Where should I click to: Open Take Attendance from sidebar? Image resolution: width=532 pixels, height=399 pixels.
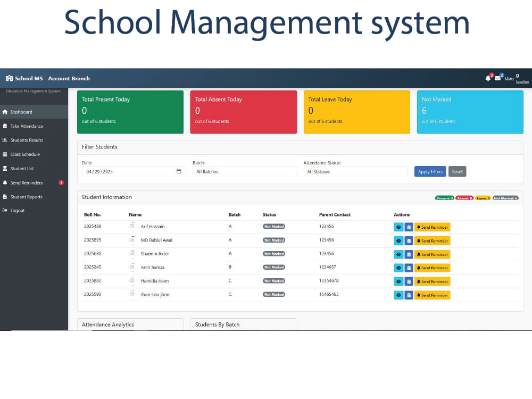(x=34, y=126)
